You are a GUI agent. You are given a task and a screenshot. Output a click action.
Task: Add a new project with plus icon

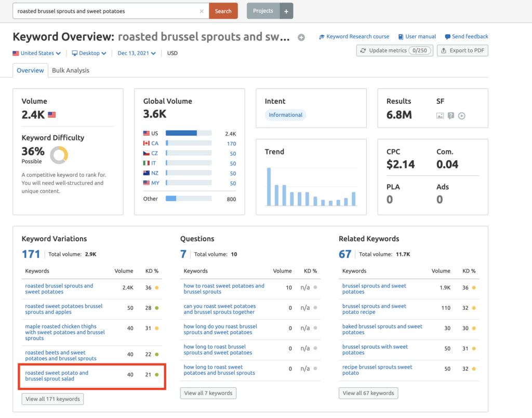pos(286,11)
